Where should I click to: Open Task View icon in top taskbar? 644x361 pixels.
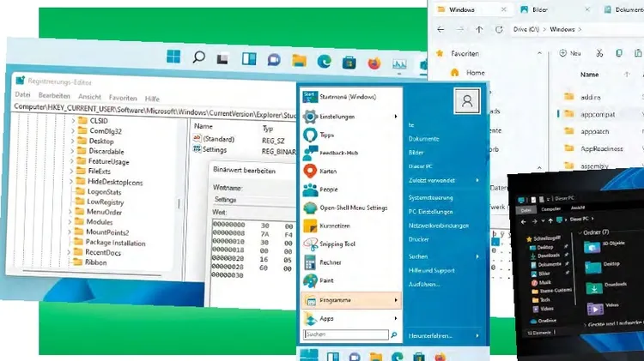pyautogui.click(x=222, y=59)
